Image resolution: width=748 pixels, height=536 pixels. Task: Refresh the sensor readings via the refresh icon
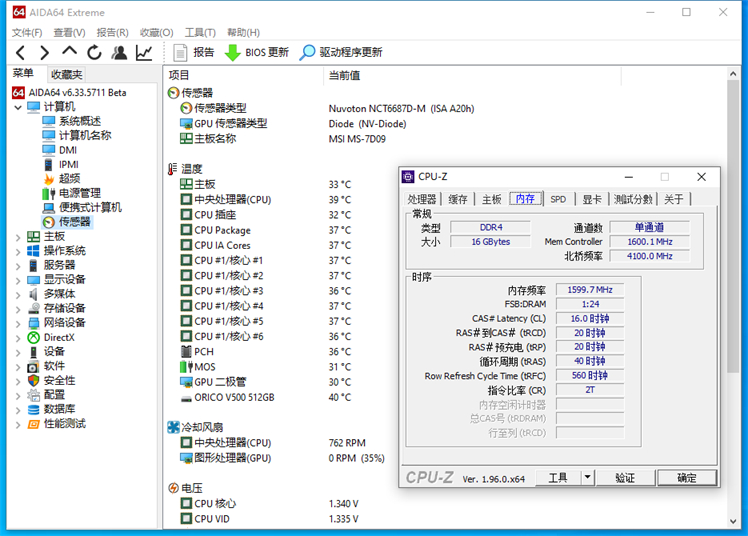pos(94,52)
